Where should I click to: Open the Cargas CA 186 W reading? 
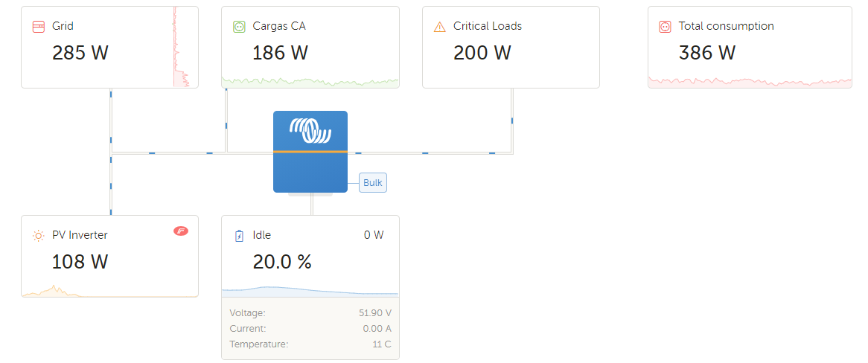point(280,53)
